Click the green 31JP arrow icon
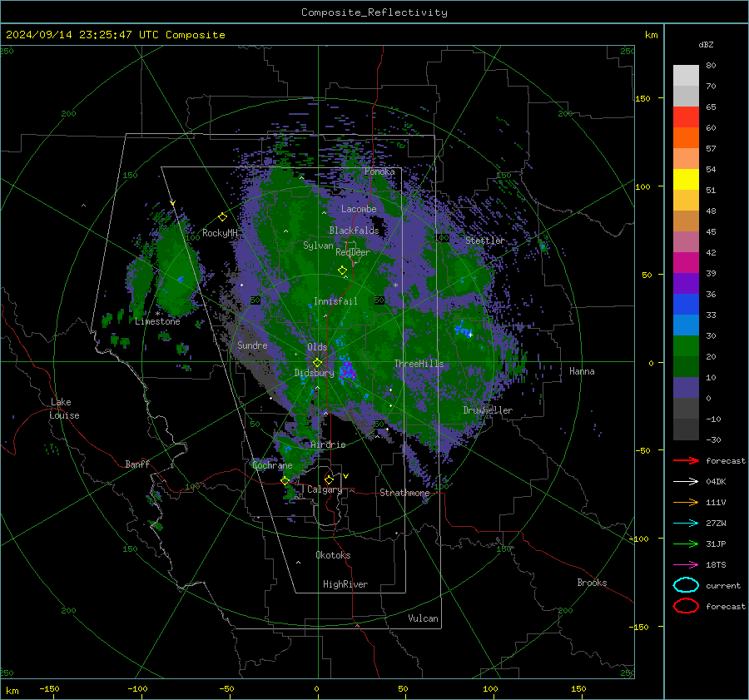 [686, 544]
